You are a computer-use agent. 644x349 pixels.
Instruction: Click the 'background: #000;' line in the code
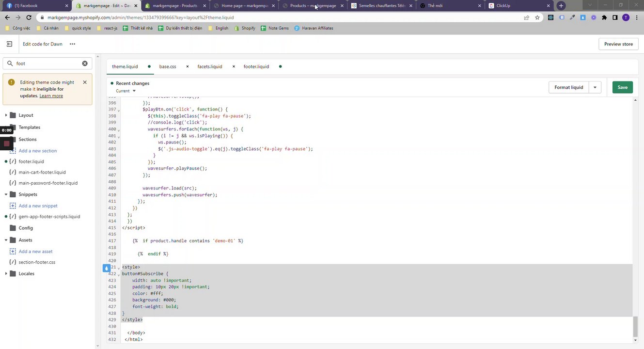pyautogui.click(x=154, y=300)
